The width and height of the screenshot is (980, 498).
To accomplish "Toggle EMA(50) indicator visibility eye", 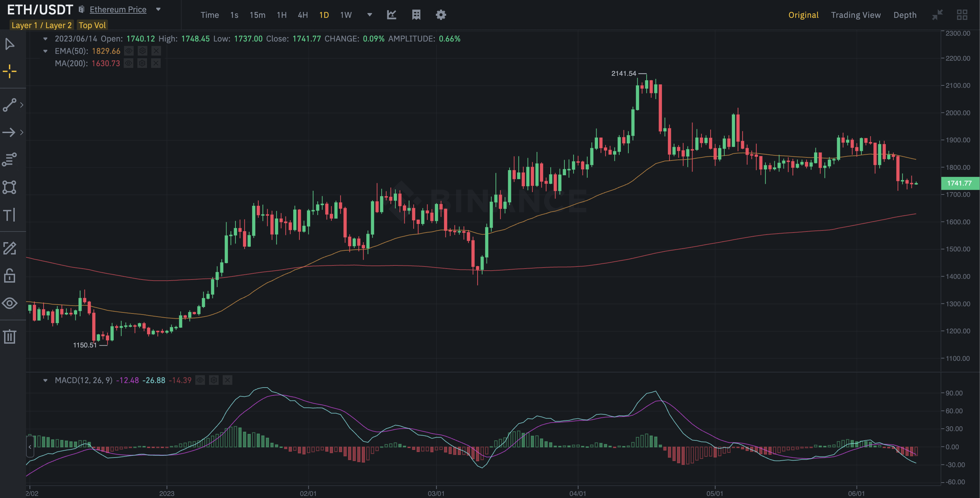I will (129, 51).
